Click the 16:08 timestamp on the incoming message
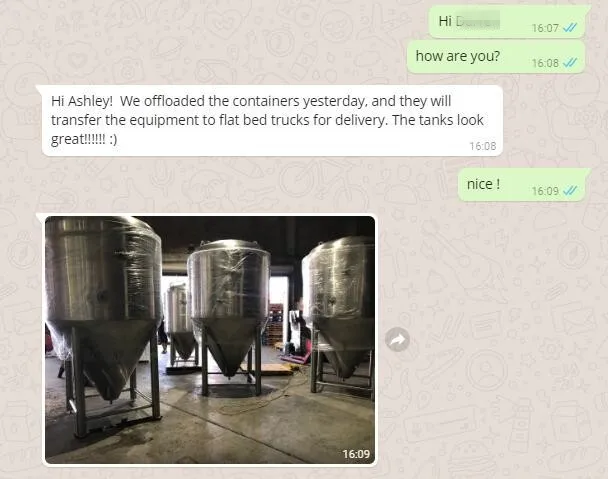Screen dimensions: 608x479 pos(483,146)
